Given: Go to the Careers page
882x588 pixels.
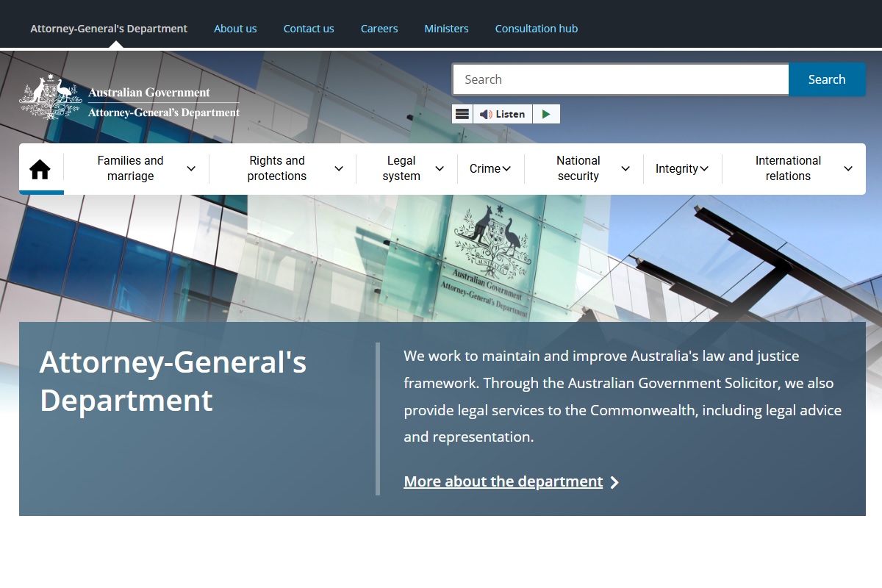Looking at the screenshot, I should [x=379, y=29].
